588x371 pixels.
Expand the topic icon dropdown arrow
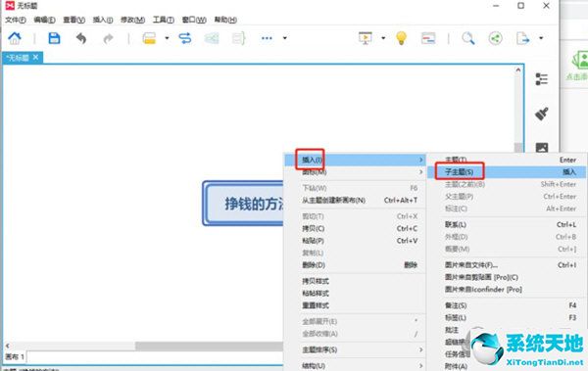(x=167, y=38)
